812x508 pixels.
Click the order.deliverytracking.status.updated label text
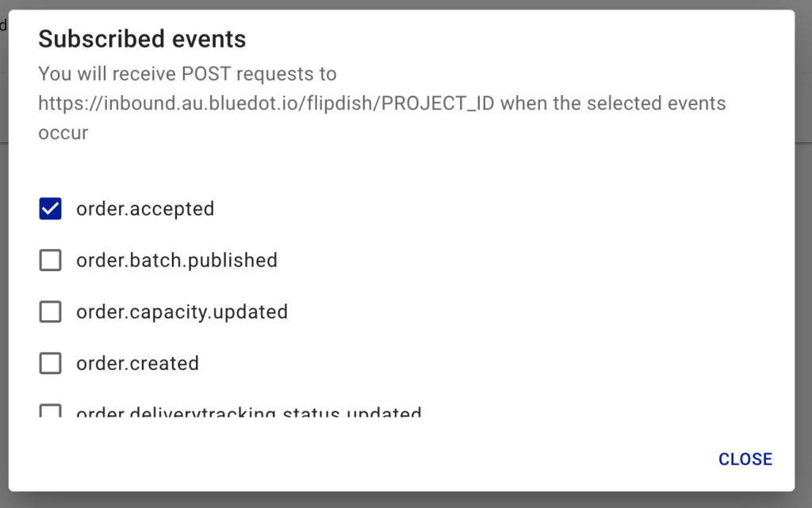[248, 412]
